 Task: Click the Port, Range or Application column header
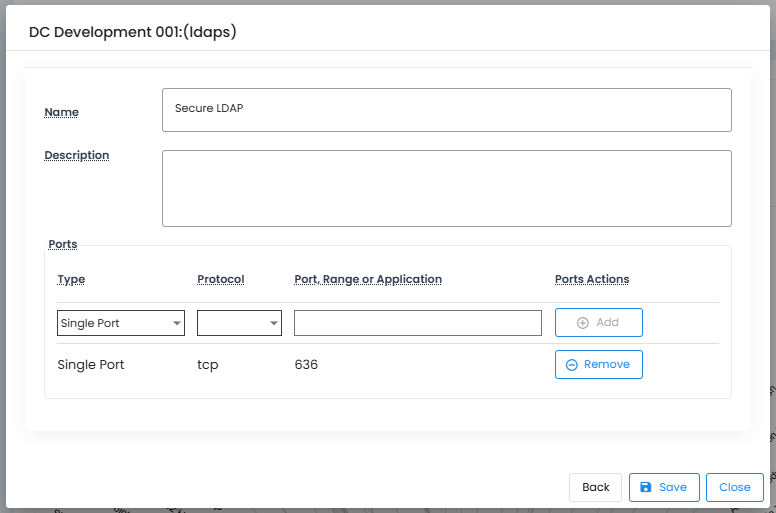pos(368,279)
